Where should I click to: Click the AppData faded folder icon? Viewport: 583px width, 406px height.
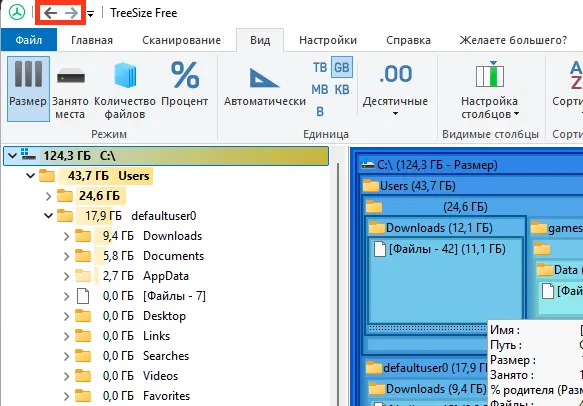(83, 276)
